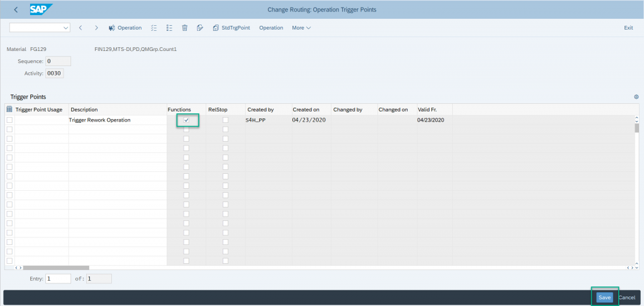Screen dimensions: 644x306
Task: Click the Activity field showing 0030
Action: [55, 74]
